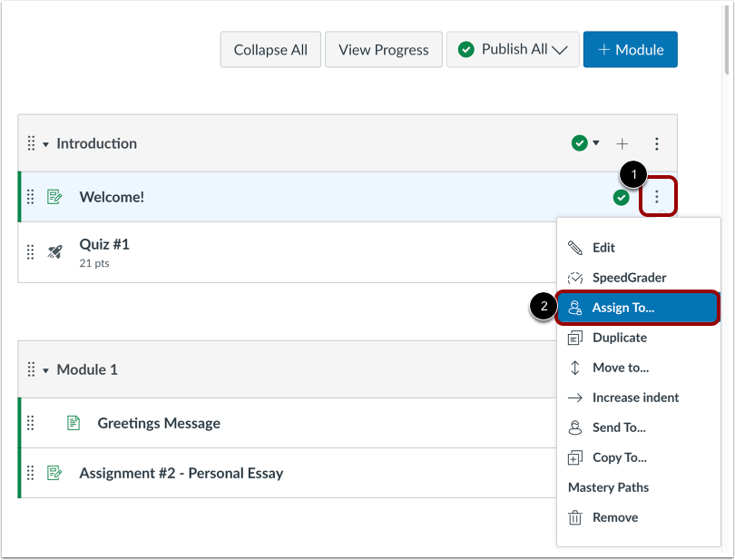The image size is (735, 560).
Task: Click the copy-plus icon by Copy To...
Action: [575, 457]
